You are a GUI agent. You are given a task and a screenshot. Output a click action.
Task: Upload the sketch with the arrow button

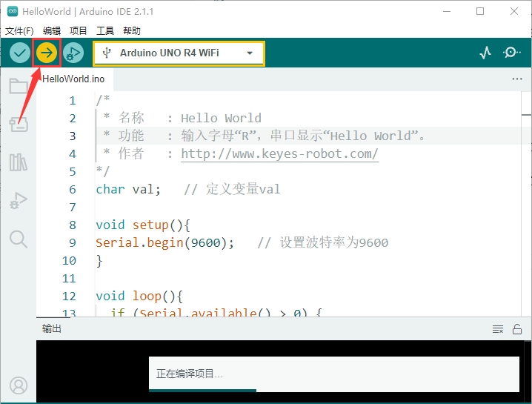[47, 53]
